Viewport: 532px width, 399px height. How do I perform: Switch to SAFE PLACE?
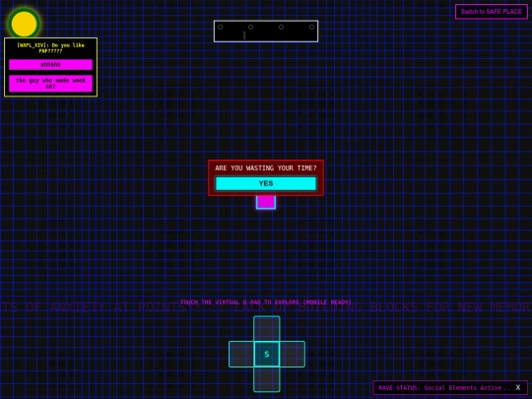point(491,12)
